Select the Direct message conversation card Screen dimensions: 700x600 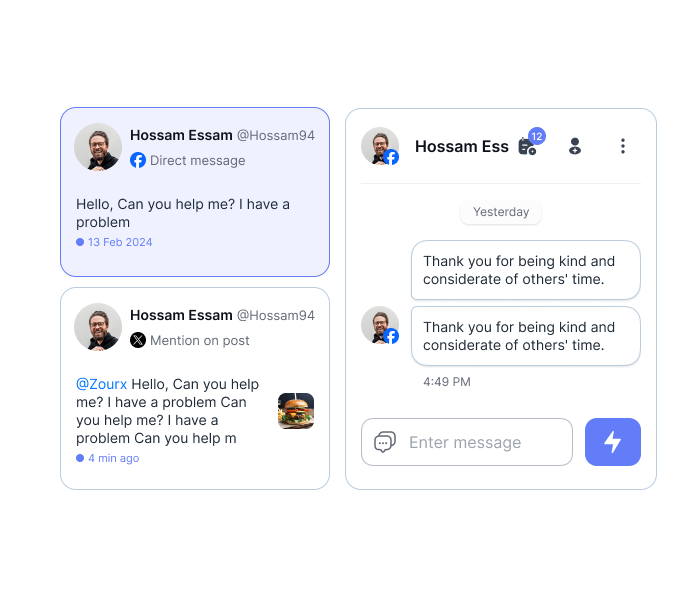tap(195, 192)
